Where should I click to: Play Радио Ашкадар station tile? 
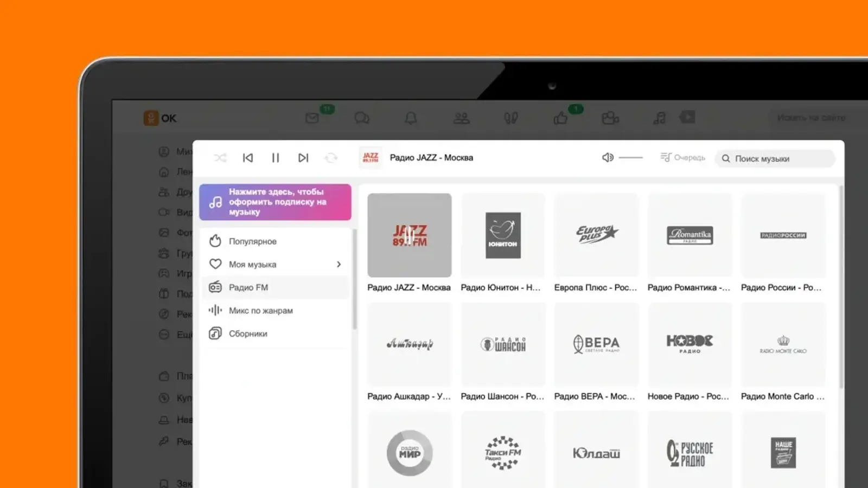tap(410, 344)
